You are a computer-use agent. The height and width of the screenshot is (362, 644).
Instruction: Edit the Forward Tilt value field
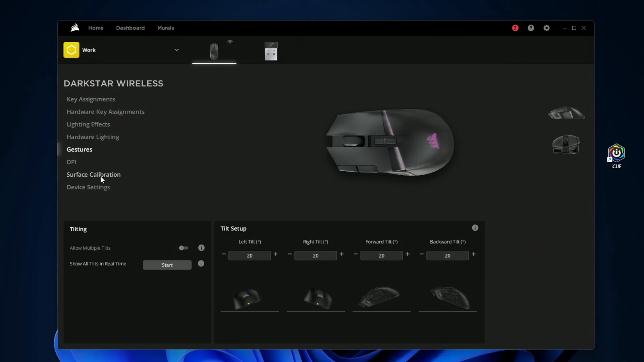point(381,255)
